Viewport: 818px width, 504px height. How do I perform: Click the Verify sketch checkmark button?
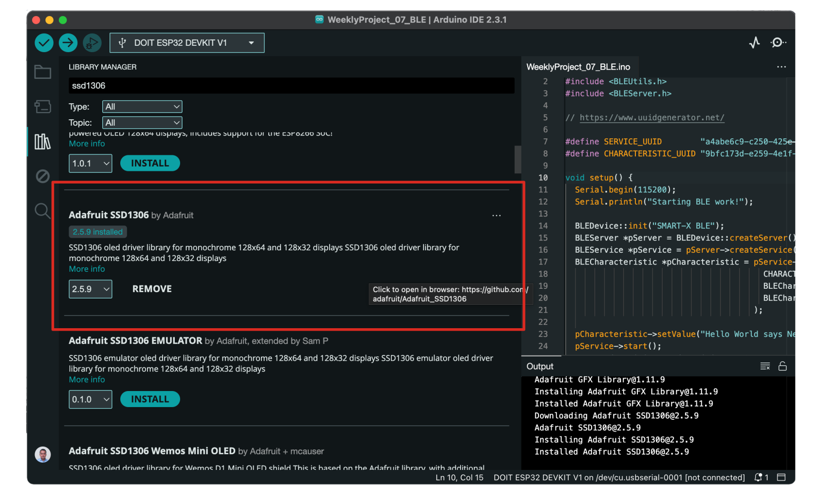pos(44,43)
